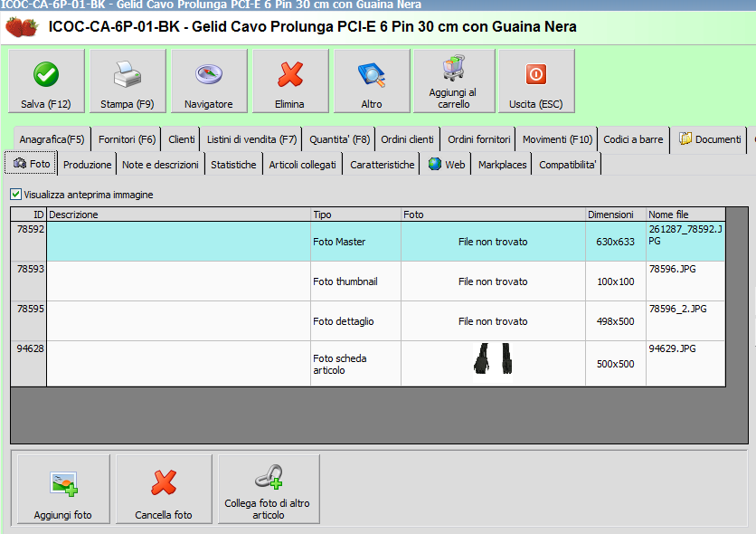Switch to Fornitori (F6) tab
The height and width of the screenshot is (534, 756).
[127, 139]
